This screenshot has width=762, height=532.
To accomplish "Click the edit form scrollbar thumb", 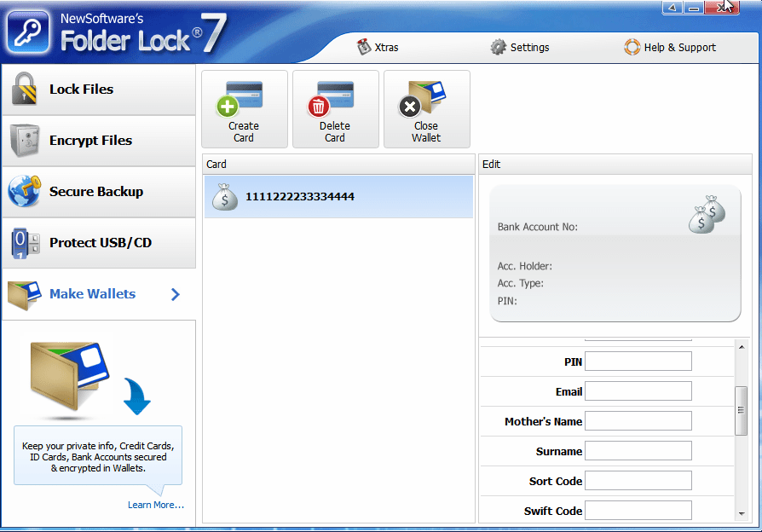I will [741, 410].
